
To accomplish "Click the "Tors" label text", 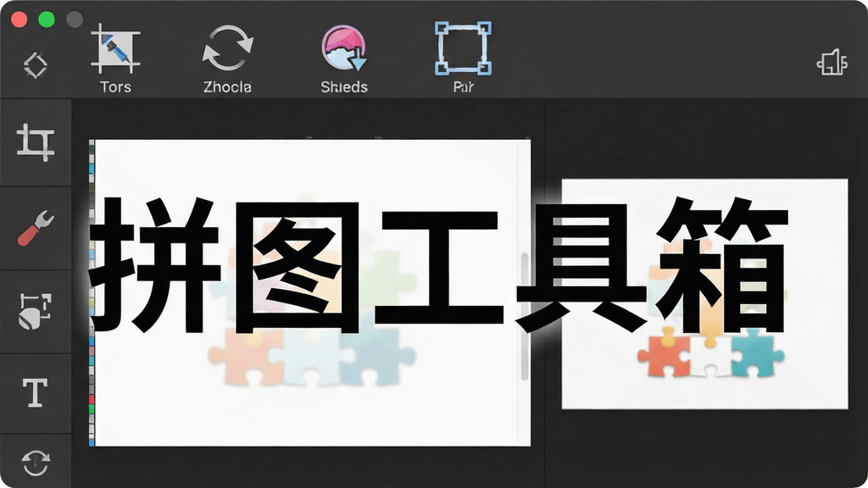I will [115, 87].
